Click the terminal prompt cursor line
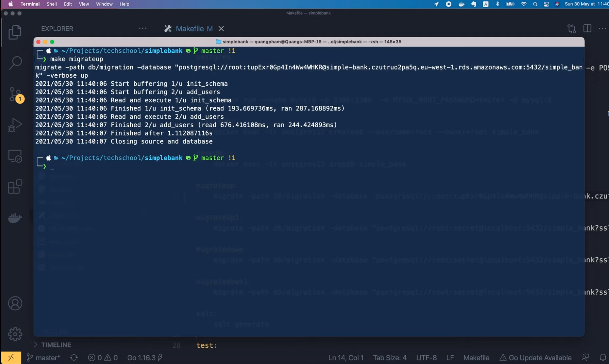Viewport: 609px width, 364px height. [52, 166]
